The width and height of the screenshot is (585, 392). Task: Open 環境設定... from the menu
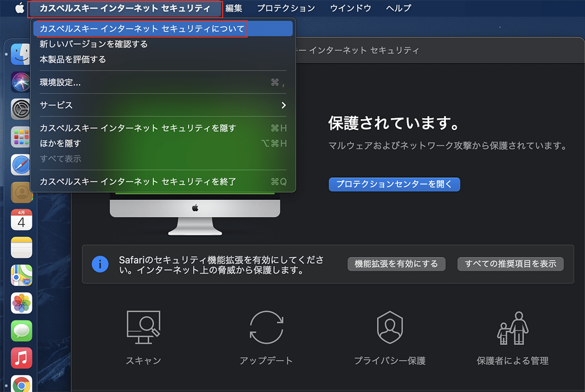point(163,82)
